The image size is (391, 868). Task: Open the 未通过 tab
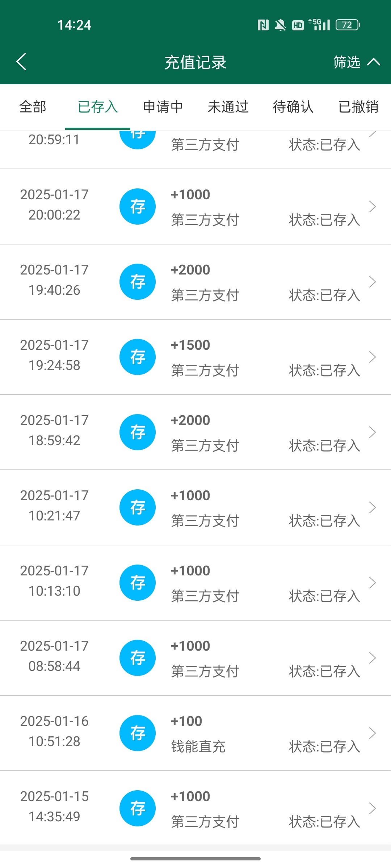tap(228, 107)
